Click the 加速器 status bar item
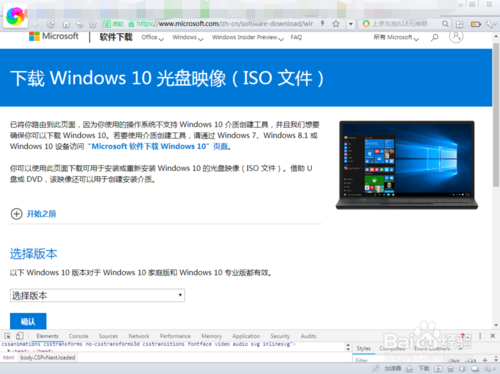Image resolution: width=500 pixels, height=374 pixels. (393, 368)
